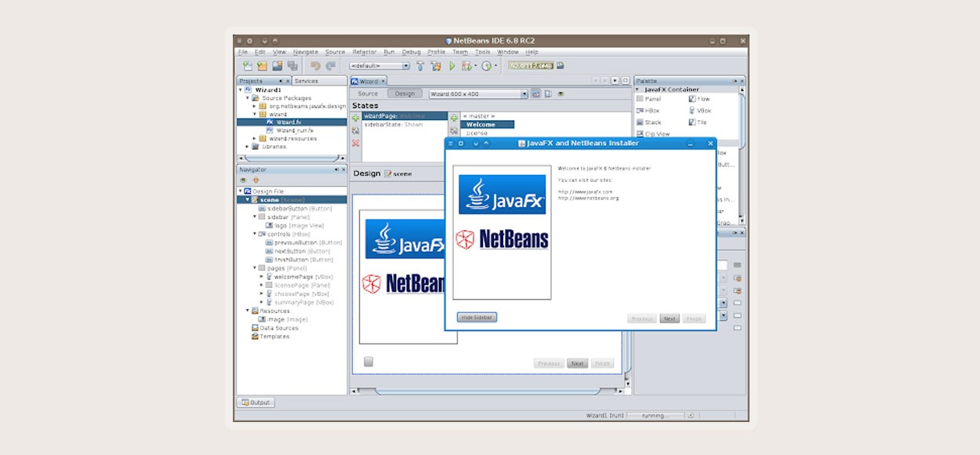Image resolution: width=980 pixels, height=455 pixels.
Task: Open the Output panel button
Action: pos(256,402)
